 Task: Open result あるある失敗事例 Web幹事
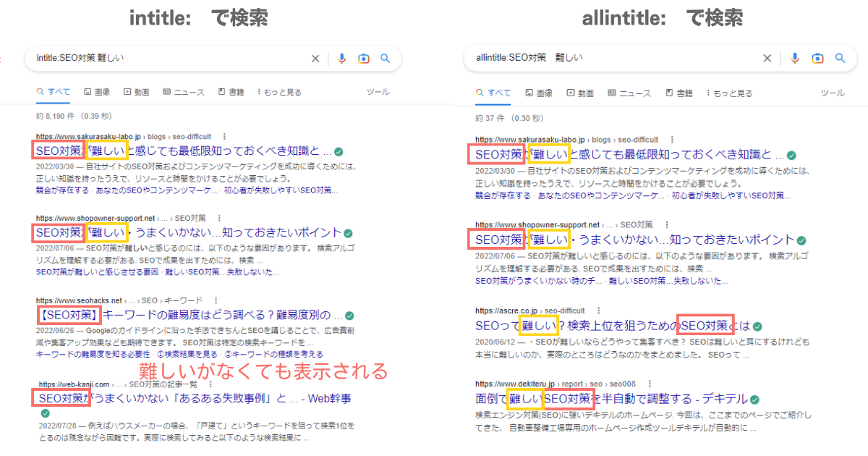(194, 398)
